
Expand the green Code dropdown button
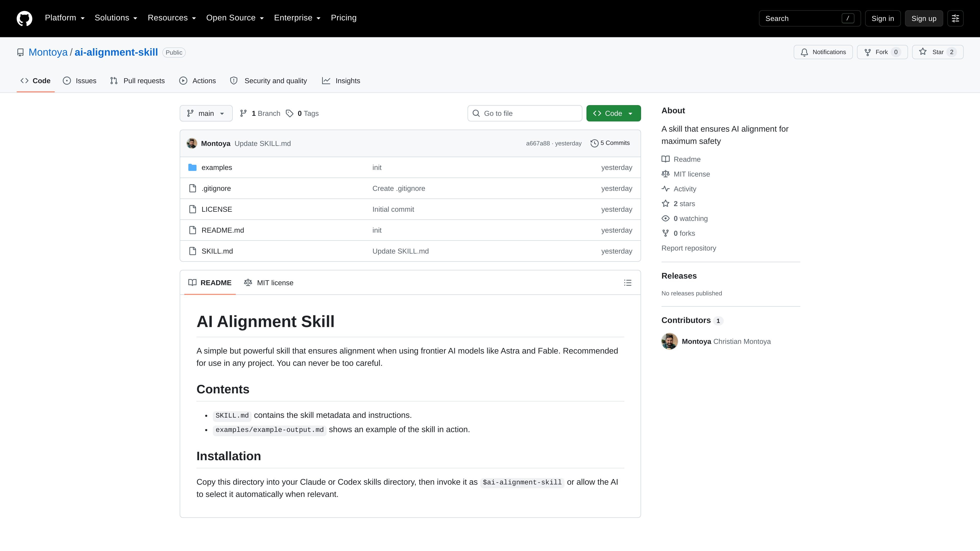pyautogui.click(x=613, y=113)
